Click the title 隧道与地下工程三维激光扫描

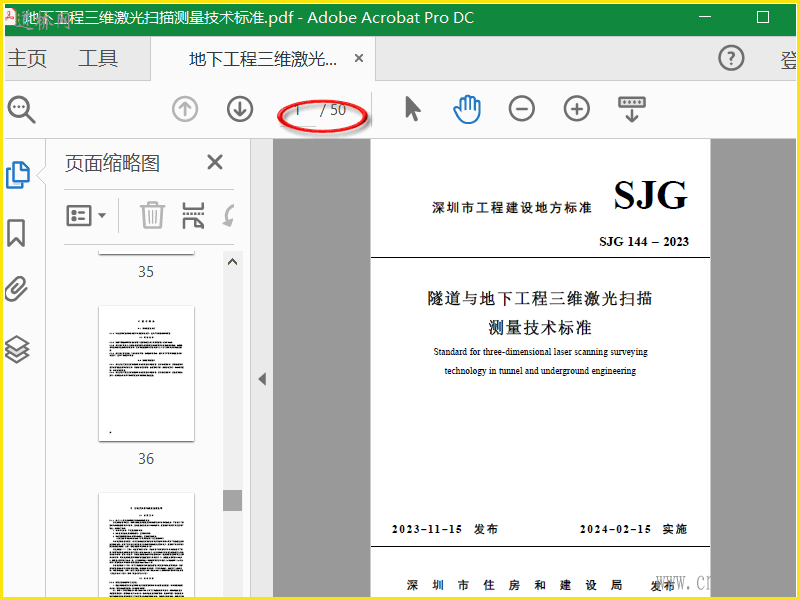[540, 298]
